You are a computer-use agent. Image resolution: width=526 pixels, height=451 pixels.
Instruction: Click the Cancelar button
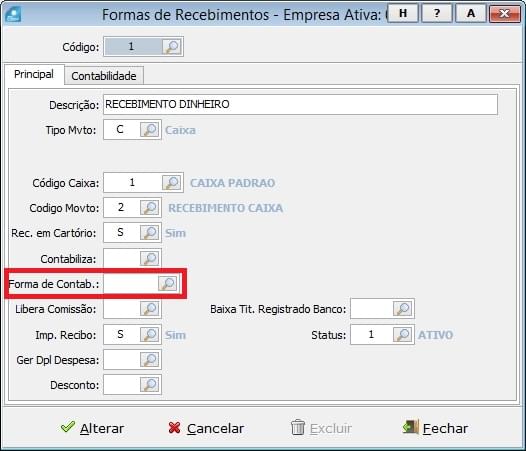(x=206, y=428)
